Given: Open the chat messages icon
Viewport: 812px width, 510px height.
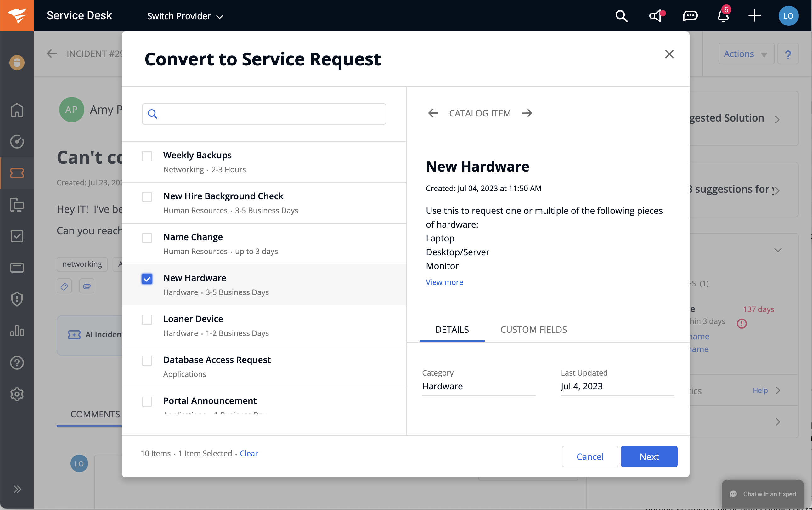Looking at the screenshot, I should 690,16.
